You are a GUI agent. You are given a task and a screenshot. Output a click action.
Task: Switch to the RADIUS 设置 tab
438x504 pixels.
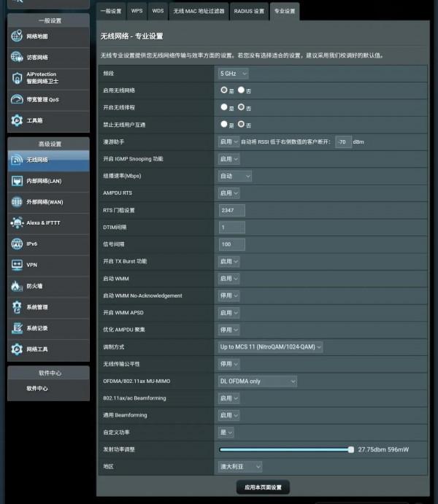[x=249, y=11]
